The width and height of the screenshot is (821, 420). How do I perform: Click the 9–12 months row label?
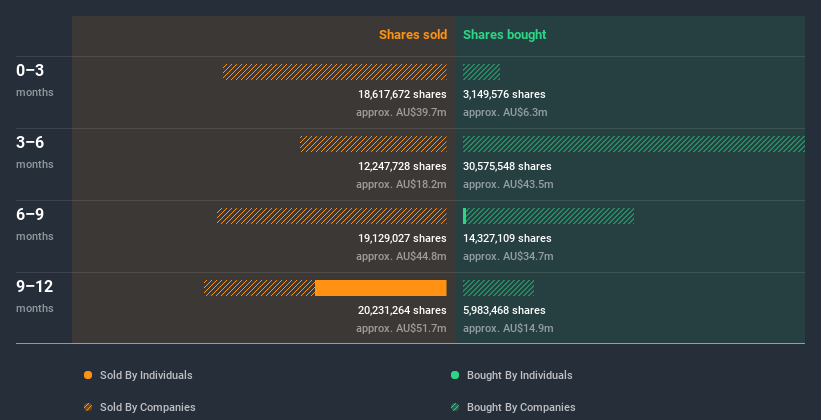(x=35, y=296)
